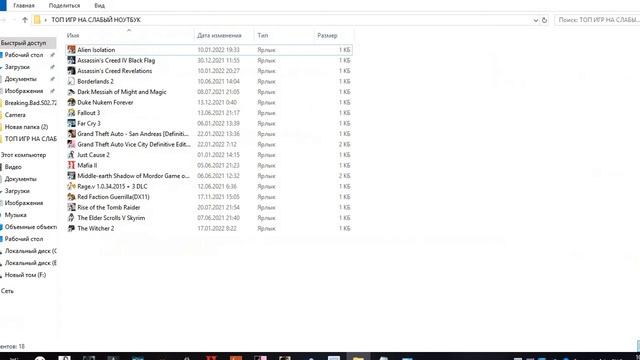The height and width of the screenshot is (360, 640).
Task: Click the Duke Nukem Forever icon
Action: click(x=71, y=102)
